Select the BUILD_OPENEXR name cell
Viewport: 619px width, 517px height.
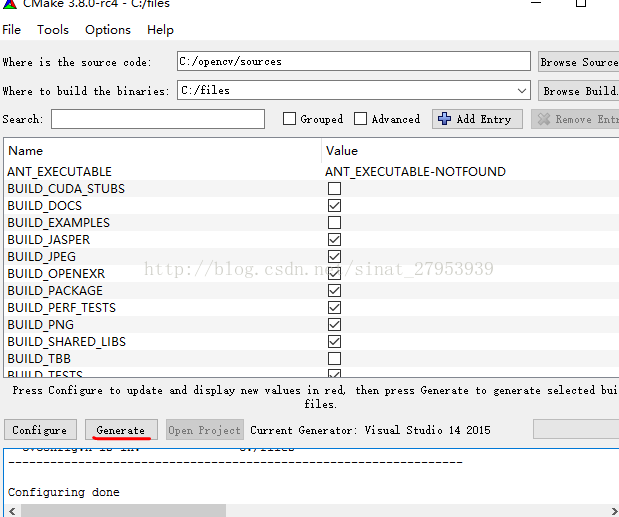point(56,273)
